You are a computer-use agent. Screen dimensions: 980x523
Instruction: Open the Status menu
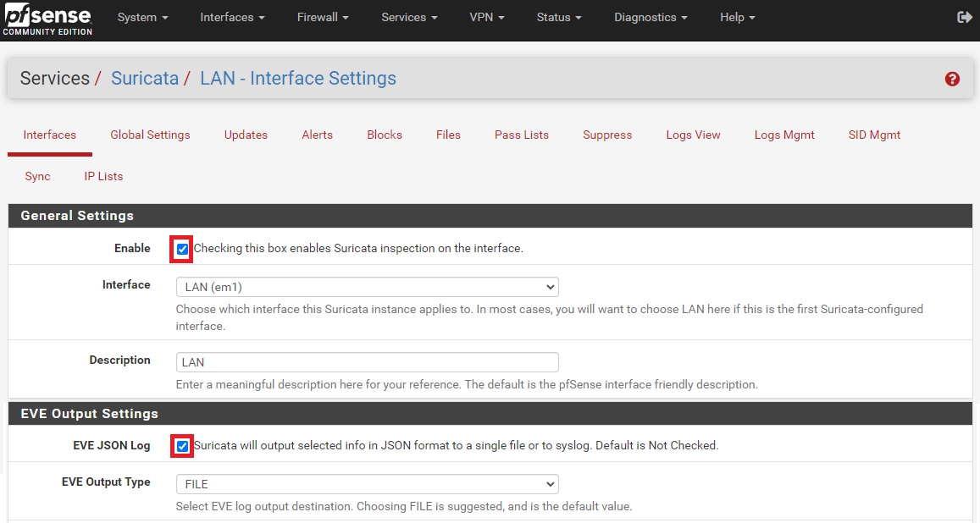click(x=559, y=18)
